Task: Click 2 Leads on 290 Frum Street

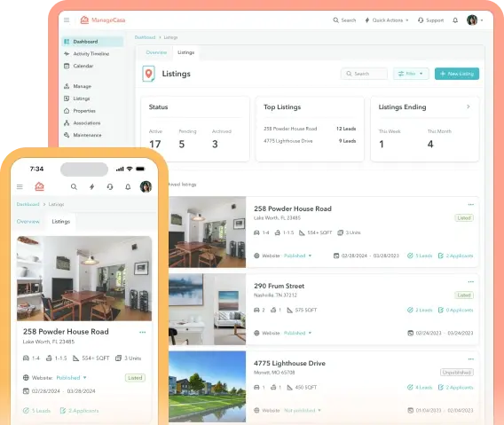Action: [420, 310]
